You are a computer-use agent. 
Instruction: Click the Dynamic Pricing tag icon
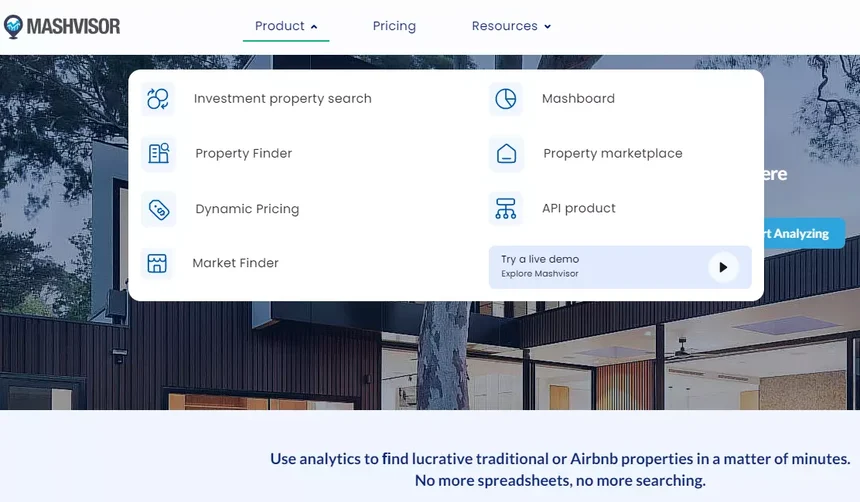pyautogui.click(x=159, y=209)
